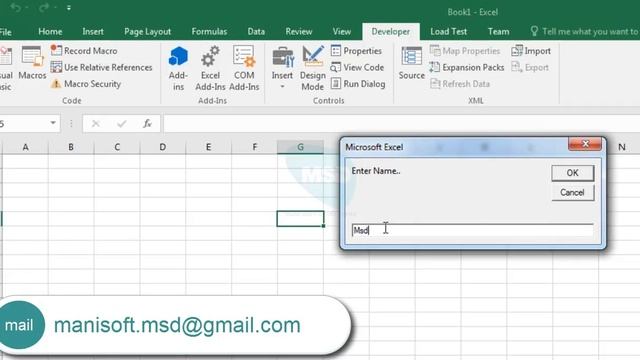Click OK in Enter Name dialog
Screen dimensions: 640x360
pos(572,173)
